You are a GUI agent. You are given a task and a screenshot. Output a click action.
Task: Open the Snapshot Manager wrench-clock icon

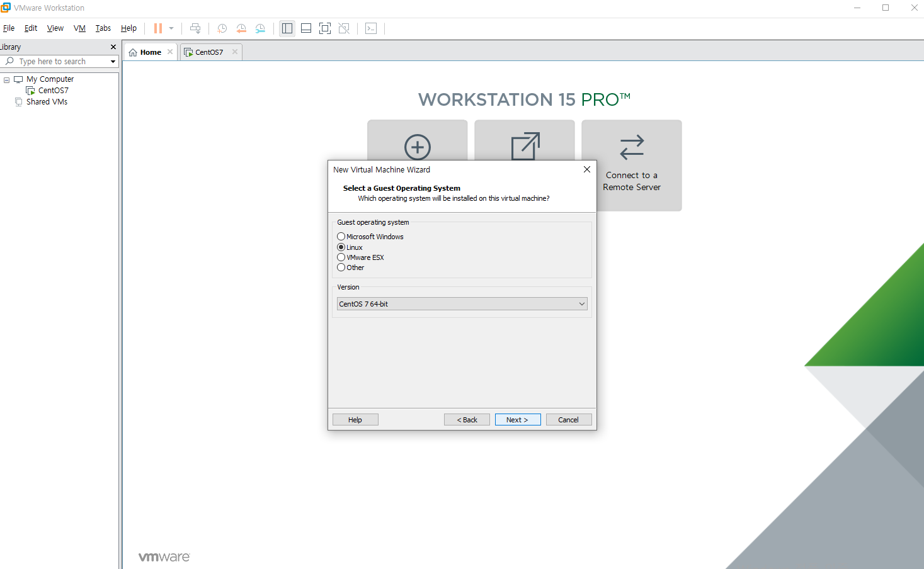(x=260, y=28)
